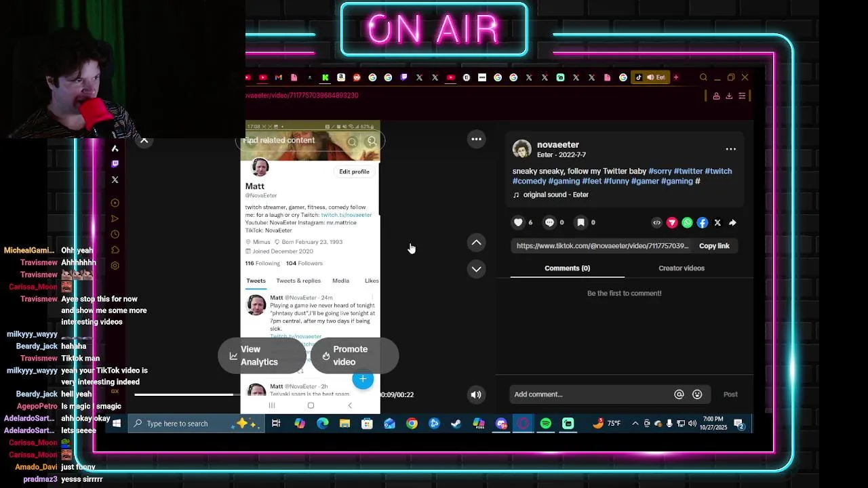868x488 pixels.
Task: Open Steam from the taskbar
Action: pos(456,424)
